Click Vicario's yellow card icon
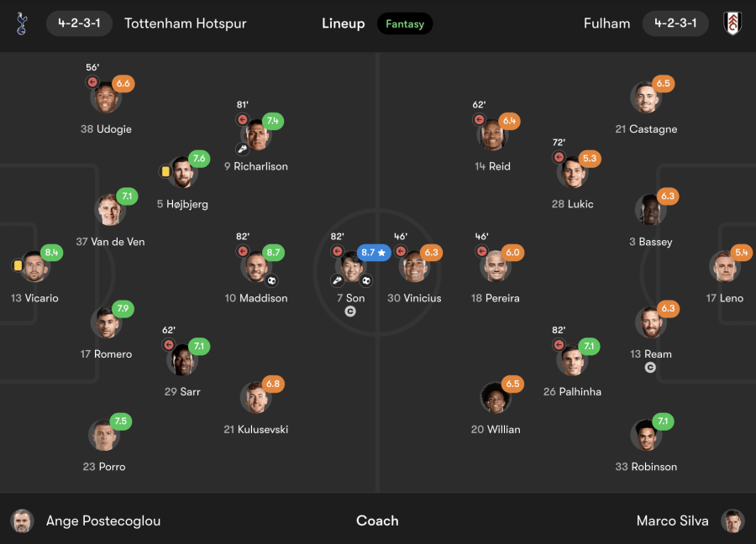The height and width of the screenshot is (544, 756). pyautogui.click(x=18, y=265)
